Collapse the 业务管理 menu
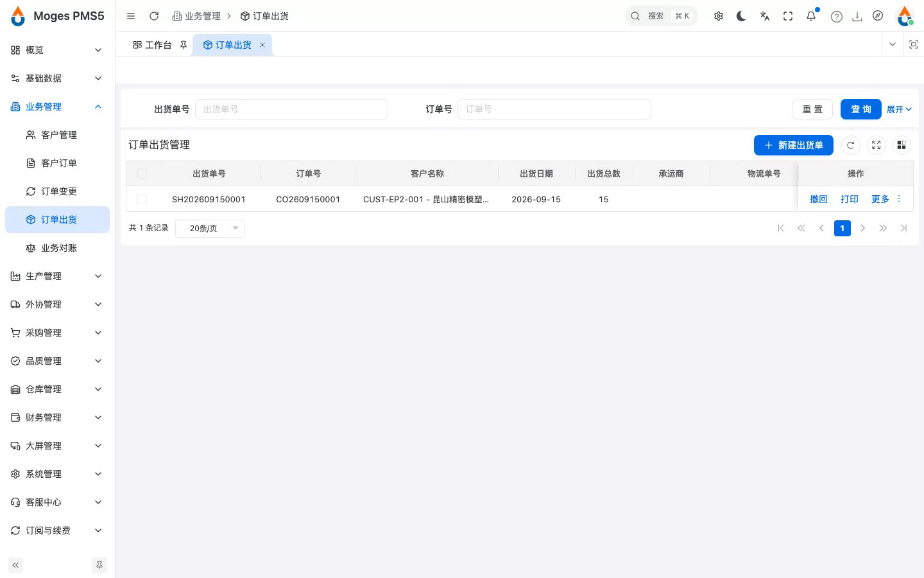The image size is (924, 578). click(x=56, y=107)
